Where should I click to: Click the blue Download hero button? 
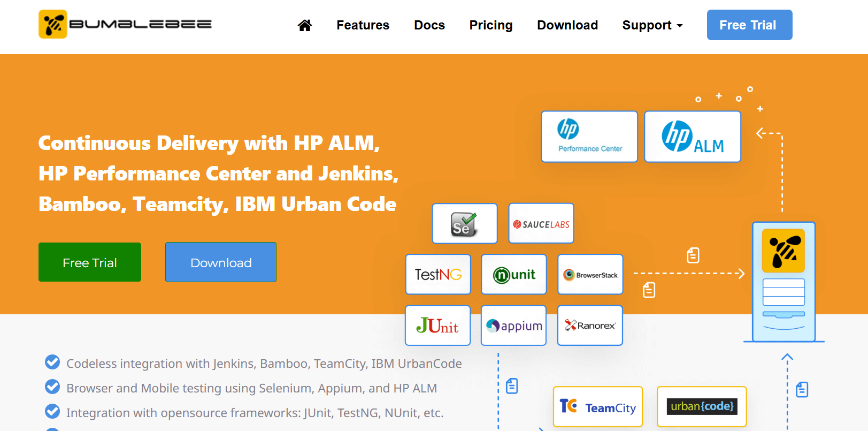[221, 262]
